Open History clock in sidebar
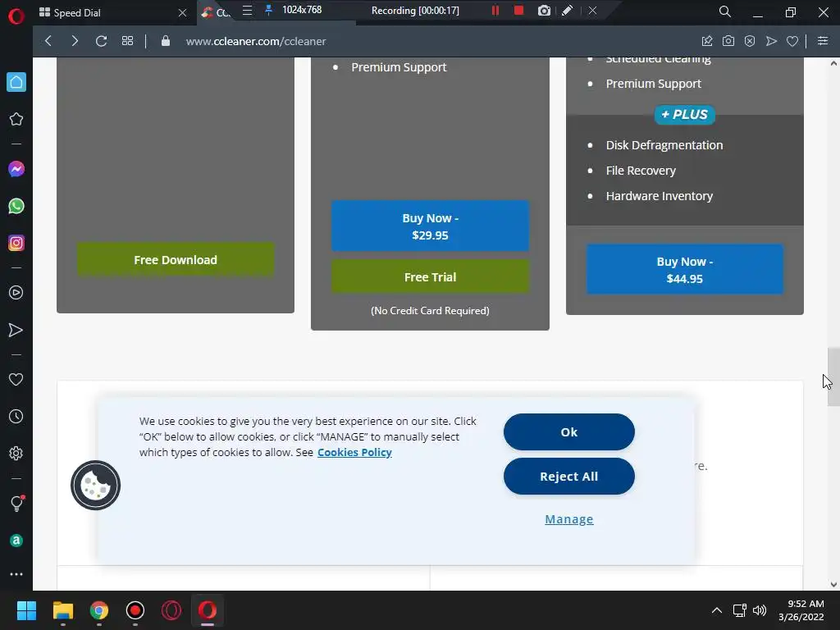Image resolution: width=840 pixels, height=630 pixels. tap(16, 416)
